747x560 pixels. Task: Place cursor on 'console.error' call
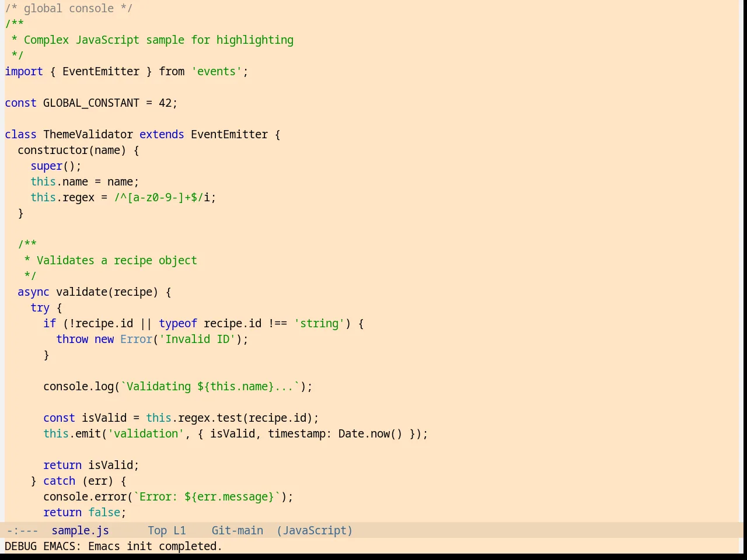tap(85, 496)
